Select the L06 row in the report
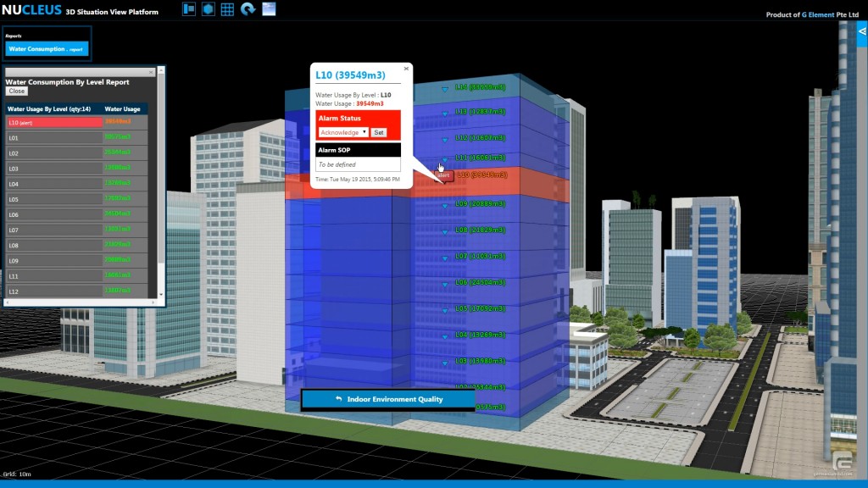Viewport: 868px width, 488px height. pos(76,214)
